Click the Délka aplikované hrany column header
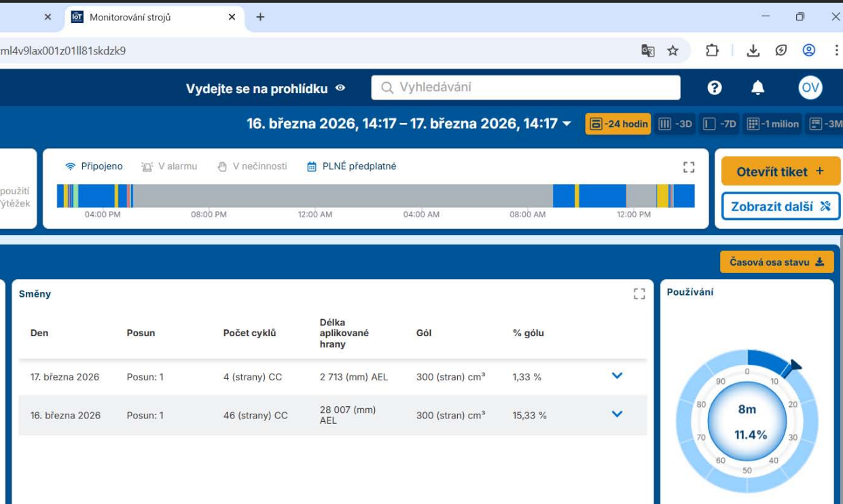The width and height of the screenshot is (843, 504). pyautogui.click(x=344, y=334)
